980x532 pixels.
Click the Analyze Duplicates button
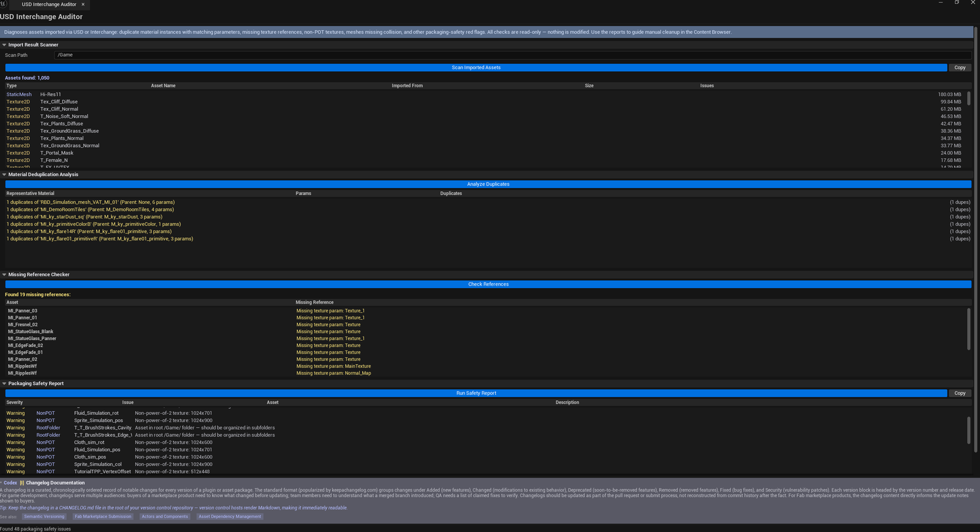coord(488,184)
